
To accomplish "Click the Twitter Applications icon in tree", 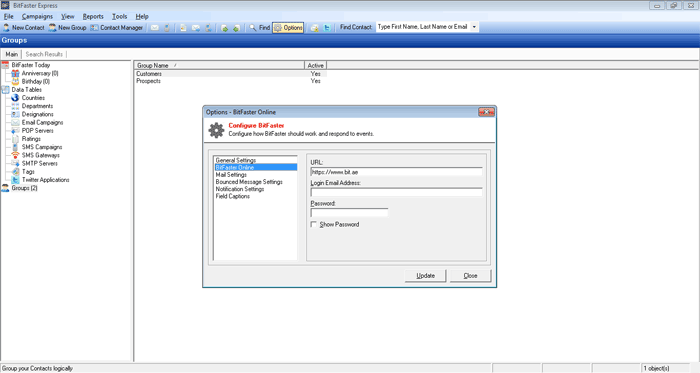I will point(15,180).
